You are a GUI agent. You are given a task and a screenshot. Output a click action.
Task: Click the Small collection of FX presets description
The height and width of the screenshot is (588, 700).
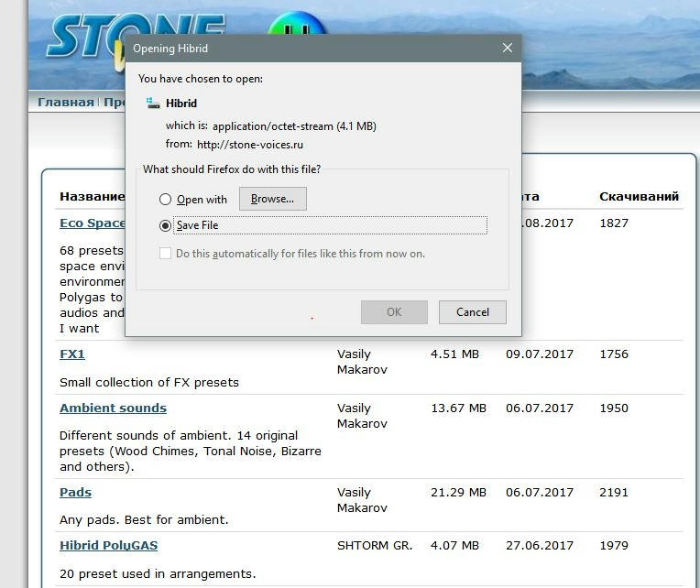coord(149,383)
